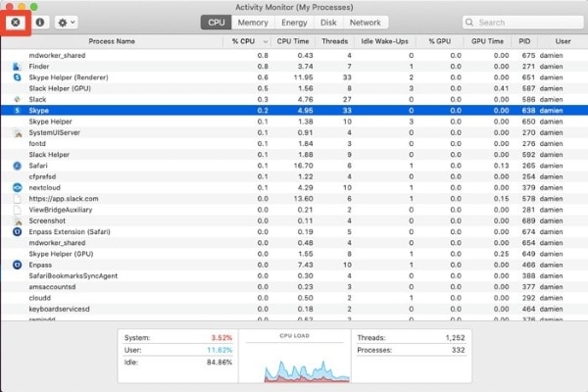
Task: Select the SafariBookmarksSyncAgent process
Action: 294,275
